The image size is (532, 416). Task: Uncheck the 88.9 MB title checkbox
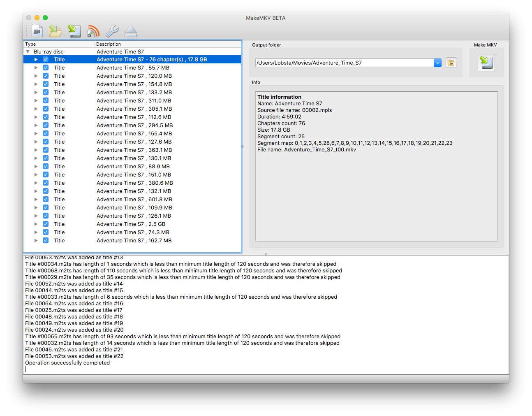(46, 167)
